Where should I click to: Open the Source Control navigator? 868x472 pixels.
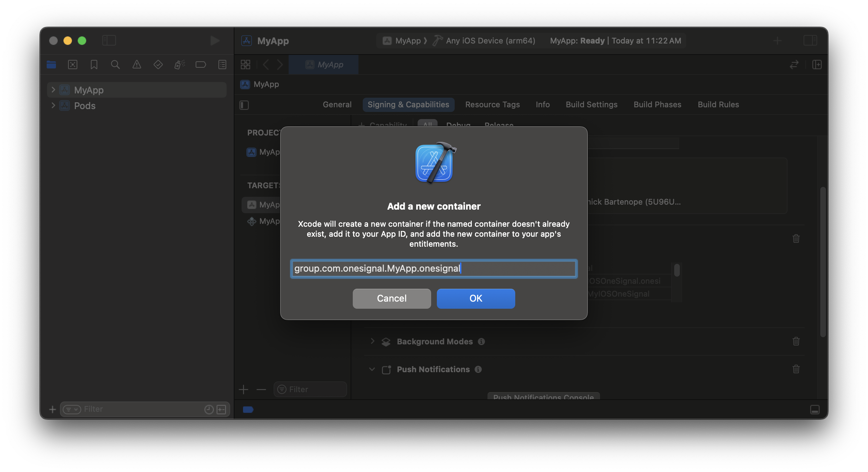pyautogui.click(x=73, y=65)
